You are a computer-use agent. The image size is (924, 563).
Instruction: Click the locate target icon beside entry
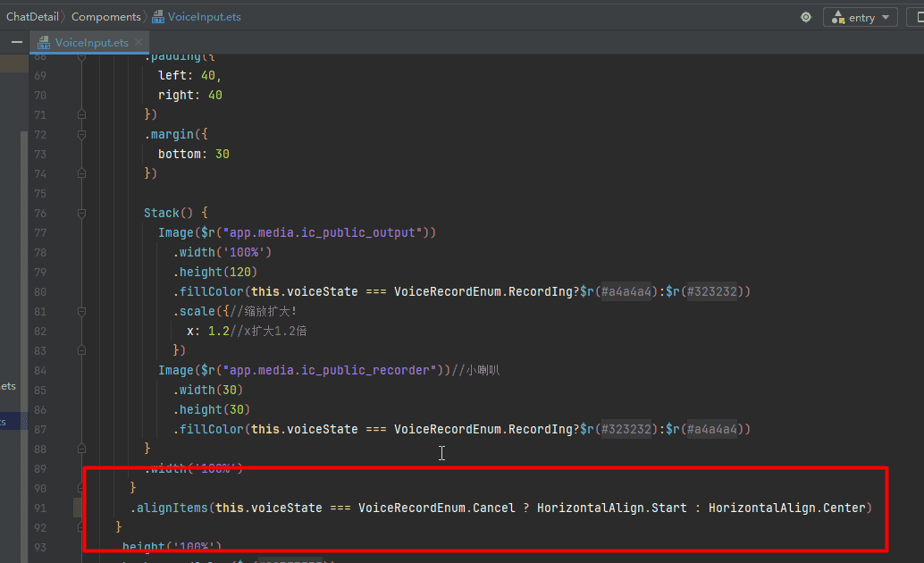[x=806, y=17]
